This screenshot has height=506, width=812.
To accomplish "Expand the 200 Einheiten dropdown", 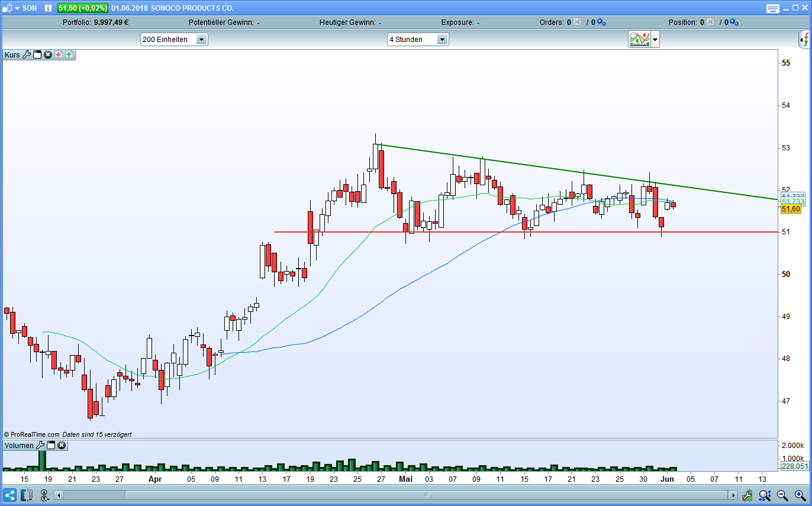I will [x=201, y=40].
